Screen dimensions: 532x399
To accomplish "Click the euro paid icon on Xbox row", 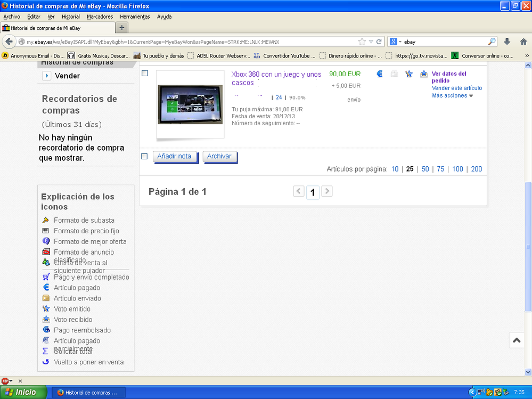I will click(380, 74).
